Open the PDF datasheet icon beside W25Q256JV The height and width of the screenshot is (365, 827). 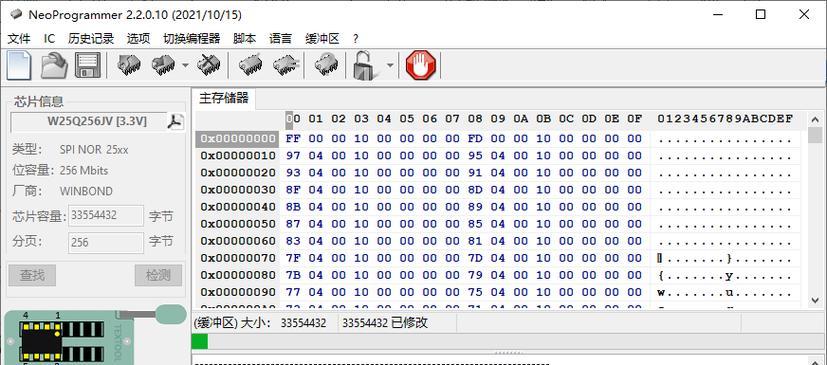pyautogui.click(x=175, y=121)
